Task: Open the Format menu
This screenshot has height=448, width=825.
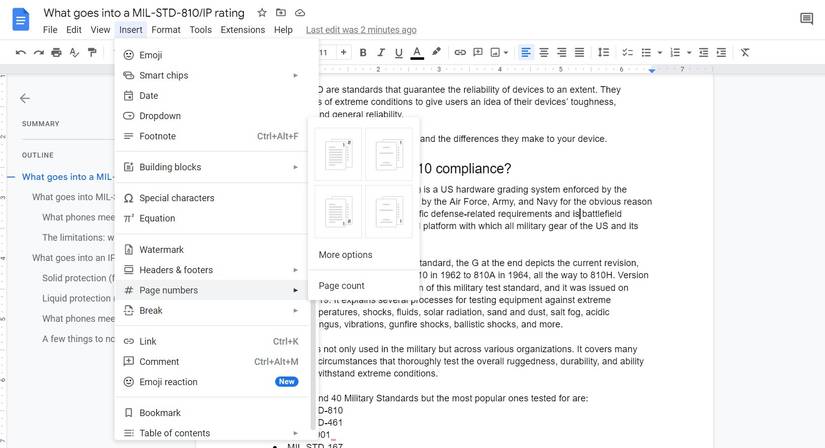Action: (166, 30)
